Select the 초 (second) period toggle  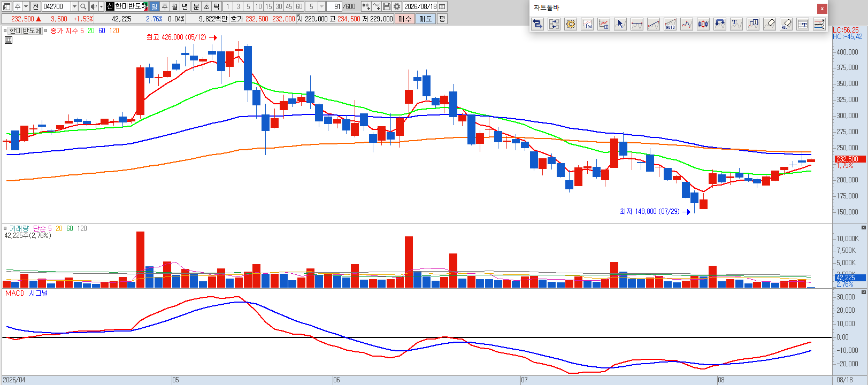coord(206,6)
